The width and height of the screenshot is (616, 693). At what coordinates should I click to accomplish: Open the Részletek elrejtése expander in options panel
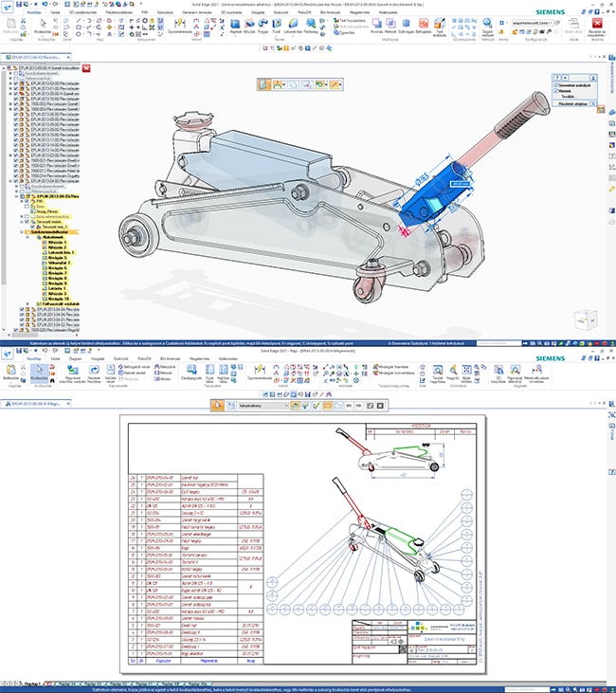(x=593, y=104)
